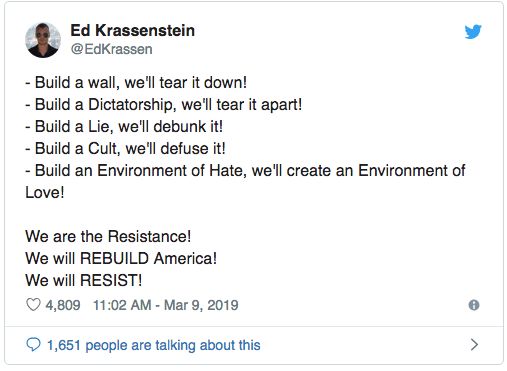Image resolution: width=507 pixels, height=371 pixels.
Task: Select the 'Build a Lie, we'll debunk it!' line
Action: [x=124, y=126]
